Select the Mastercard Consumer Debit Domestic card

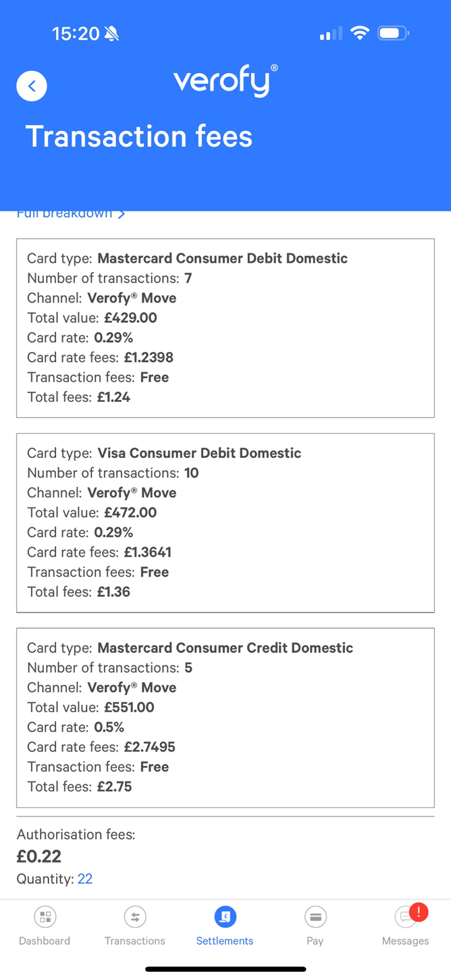click(x=225, y=328)
